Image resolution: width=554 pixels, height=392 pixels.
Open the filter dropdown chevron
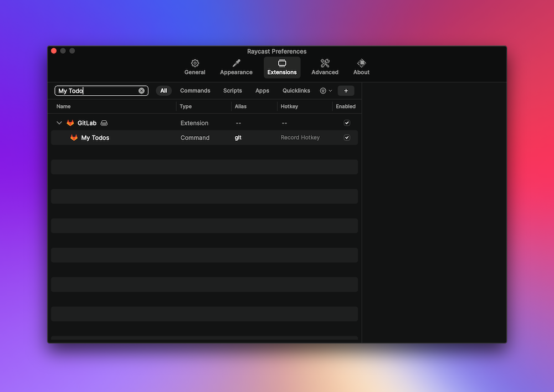329,90
